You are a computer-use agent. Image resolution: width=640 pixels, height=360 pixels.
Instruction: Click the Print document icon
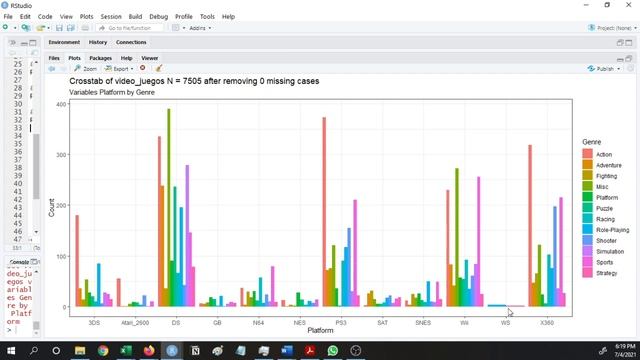click(85, 28)
